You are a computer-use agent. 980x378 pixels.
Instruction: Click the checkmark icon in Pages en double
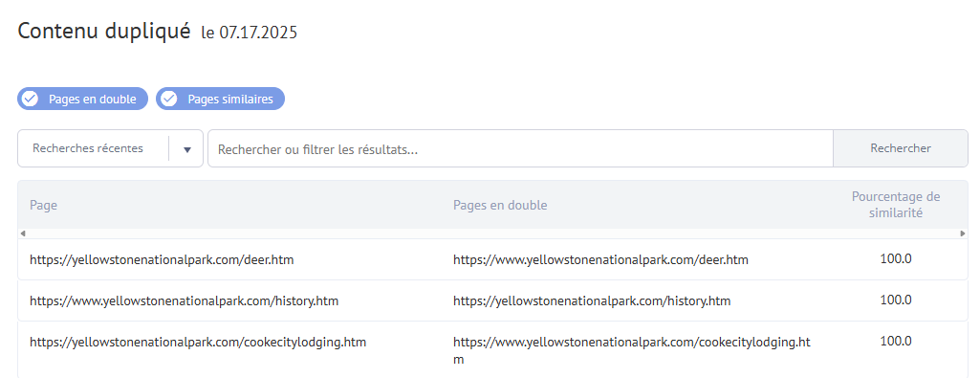[x=30, y=99]
